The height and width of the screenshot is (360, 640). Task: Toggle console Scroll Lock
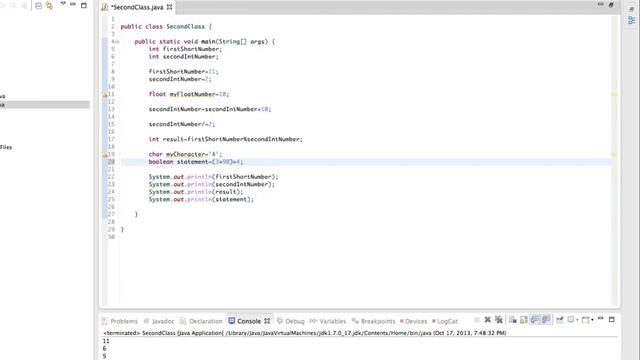tap(524, 320)
